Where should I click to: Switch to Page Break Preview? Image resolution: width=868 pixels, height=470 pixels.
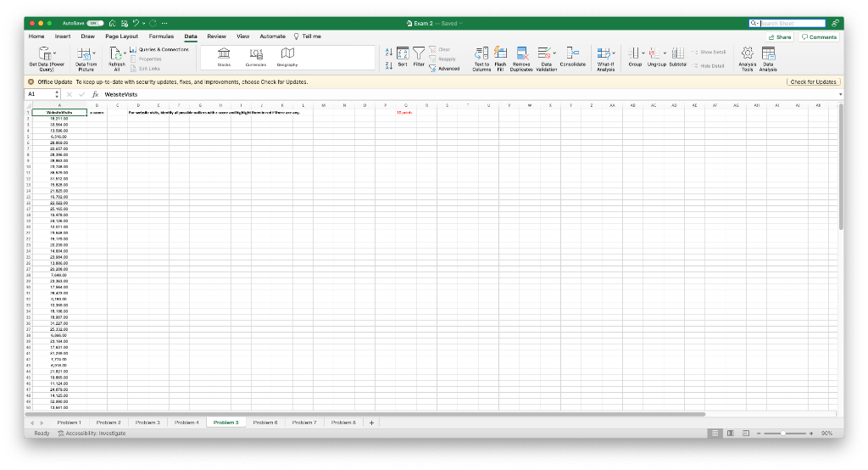click(x=746, y=434)
